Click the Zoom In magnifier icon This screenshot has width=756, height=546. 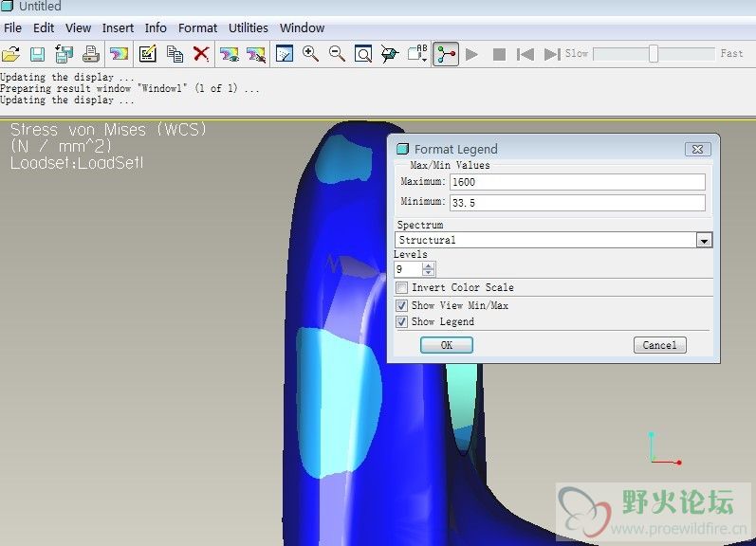pyautogui.click(x=310, y=53)
